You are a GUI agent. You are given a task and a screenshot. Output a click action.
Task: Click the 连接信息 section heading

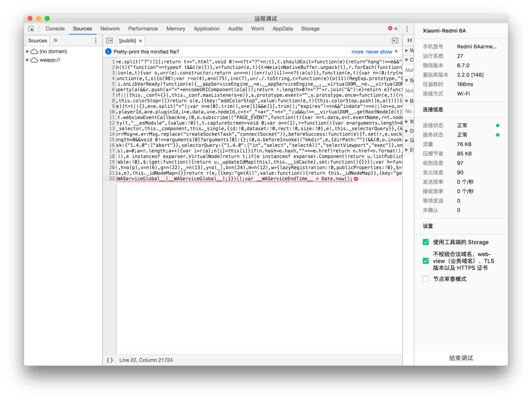[433, 109]
